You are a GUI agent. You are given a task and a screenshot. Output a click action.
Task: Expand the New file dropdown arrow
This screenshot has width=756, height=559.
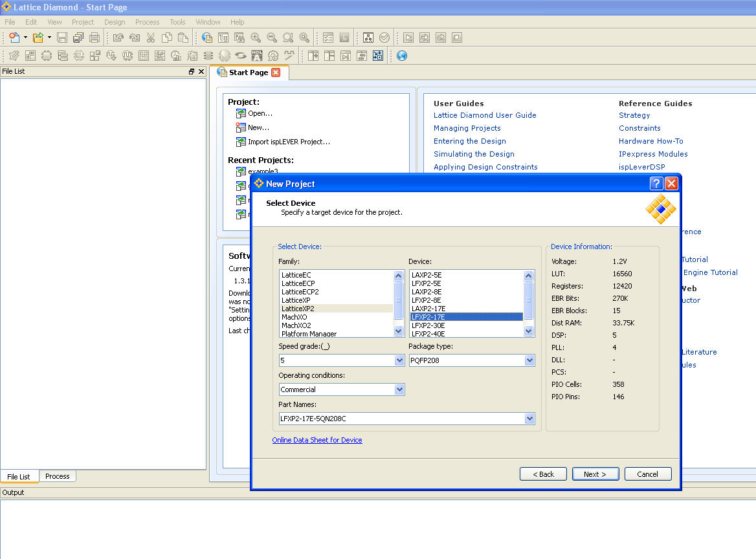point(25,38)
